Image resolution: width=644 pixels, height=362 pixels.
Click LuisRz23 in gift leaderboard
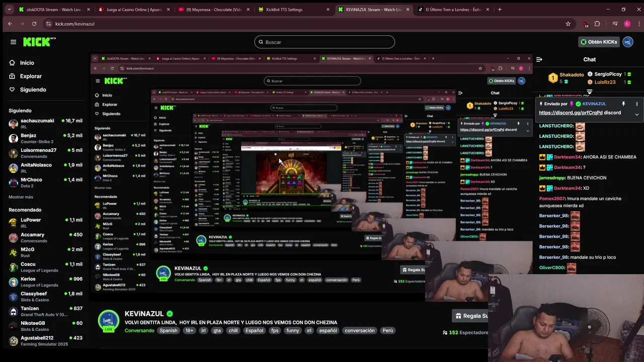(605, 82)
